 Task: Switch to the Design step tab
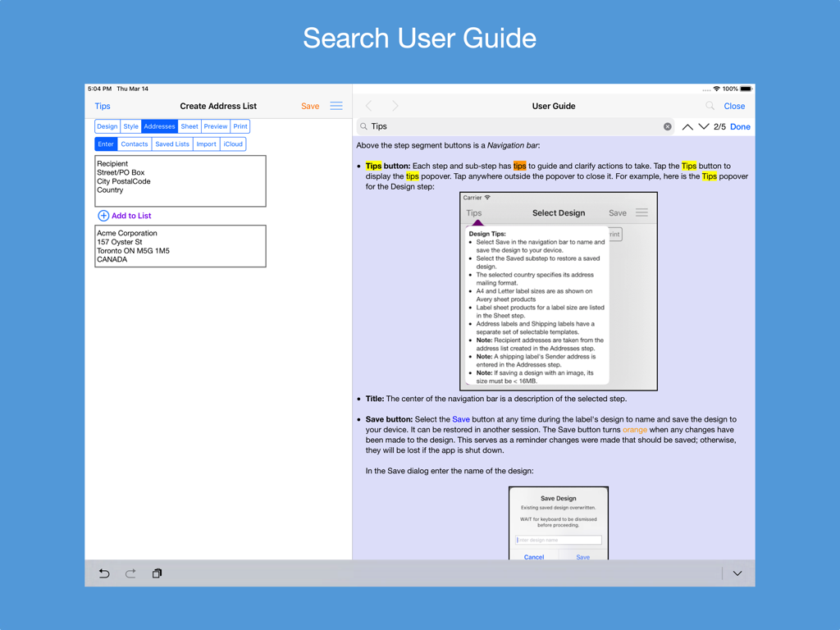pos(107,126)
